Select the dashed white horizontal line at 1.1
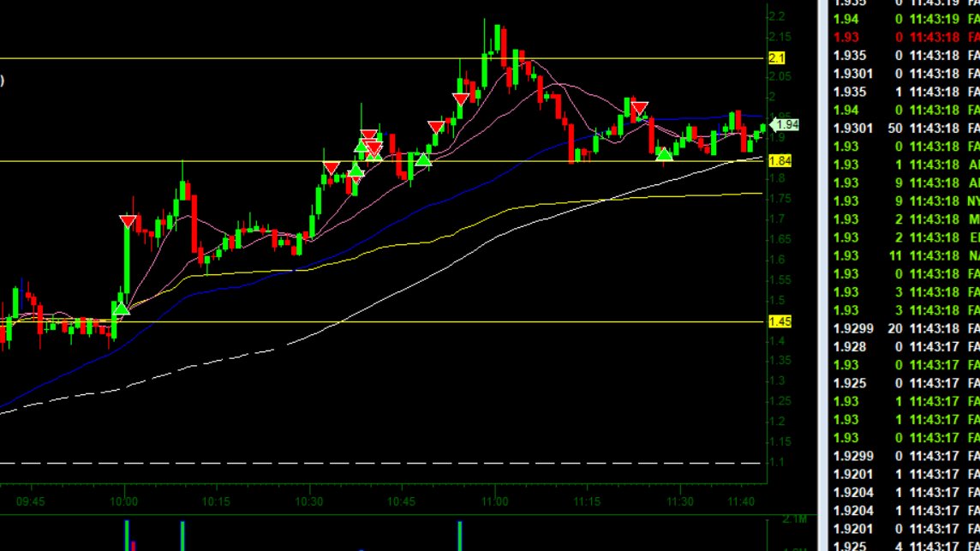 coord(380,464)
